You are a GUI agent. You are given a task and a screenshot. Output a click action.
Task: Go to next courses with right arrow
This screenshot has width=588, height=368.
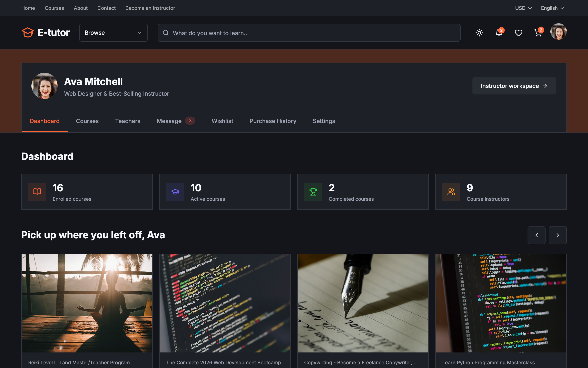(558, 235)
